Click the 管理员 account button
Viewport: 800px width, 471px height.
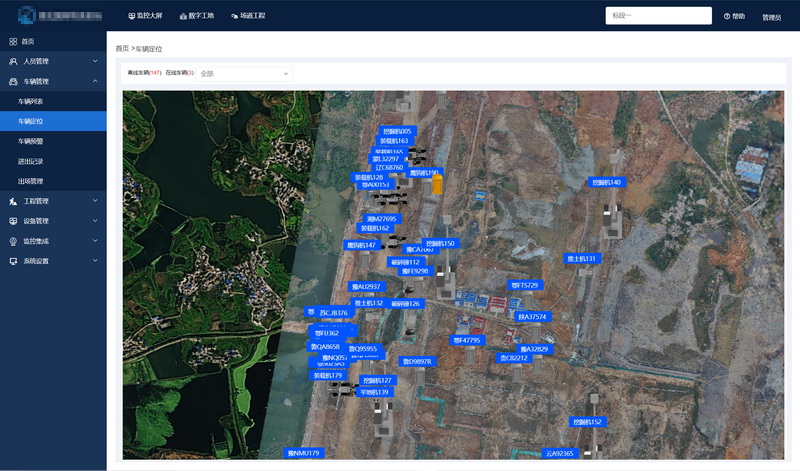(771, 17)
